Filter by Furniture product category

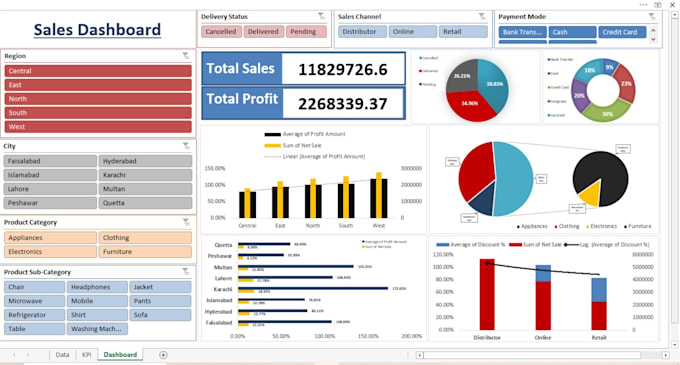pos(145,251)
